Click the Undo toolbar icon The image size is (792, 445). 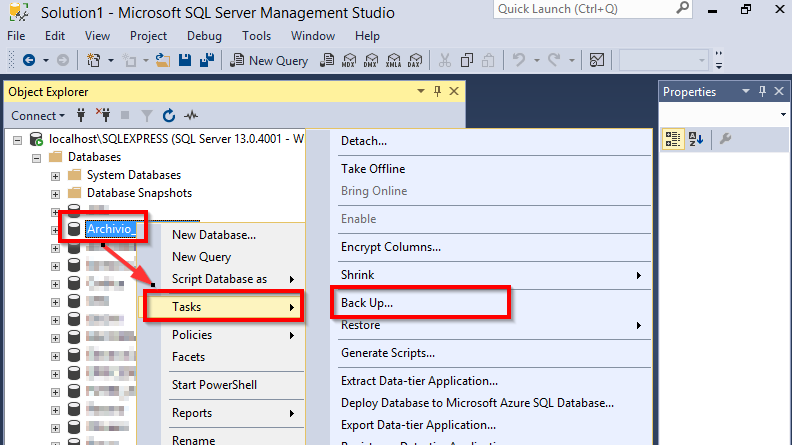[519, 61]
